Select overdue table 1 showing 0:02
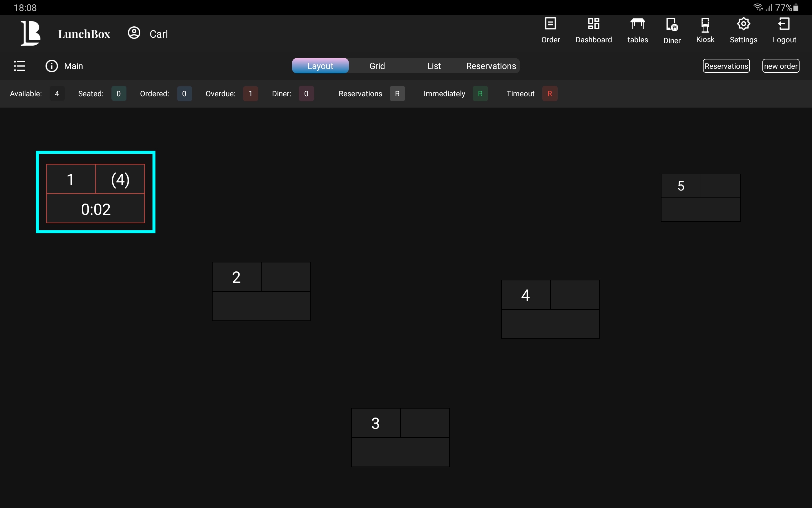Screen dimensions: 812x508 coord(96,193)
